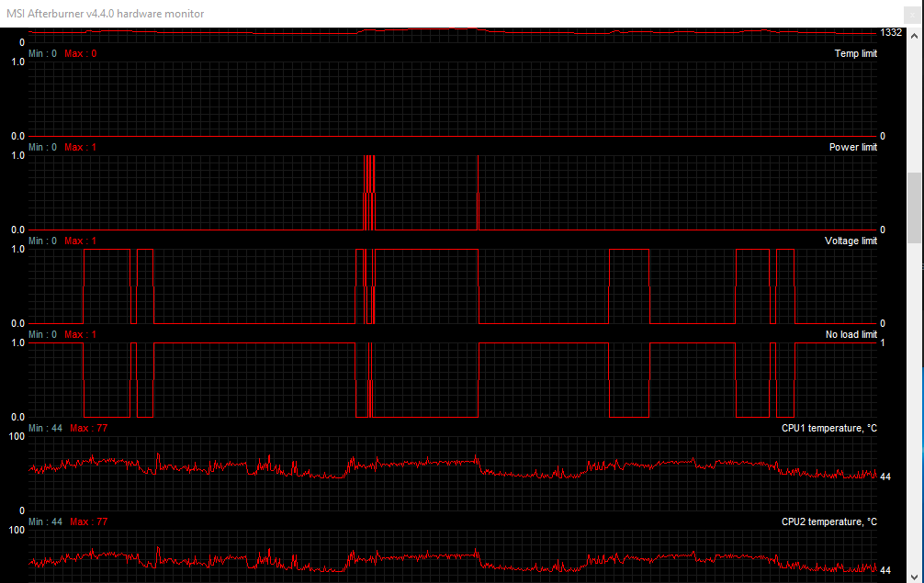This screenshot has width=924, height=583.
Task: Click the scrollbar down arrow
Action: [914, 577]
